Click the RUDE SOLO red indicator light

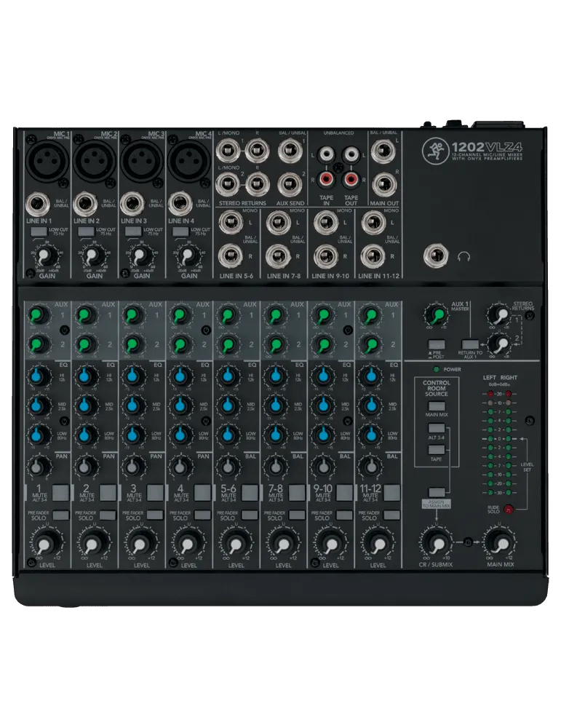coord(509,510)
